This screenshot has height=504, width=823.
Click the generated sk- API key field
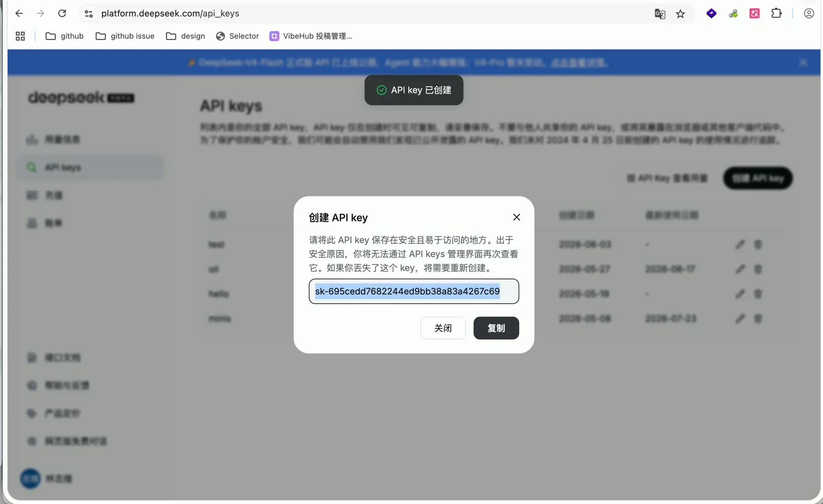tap(414, 292)
